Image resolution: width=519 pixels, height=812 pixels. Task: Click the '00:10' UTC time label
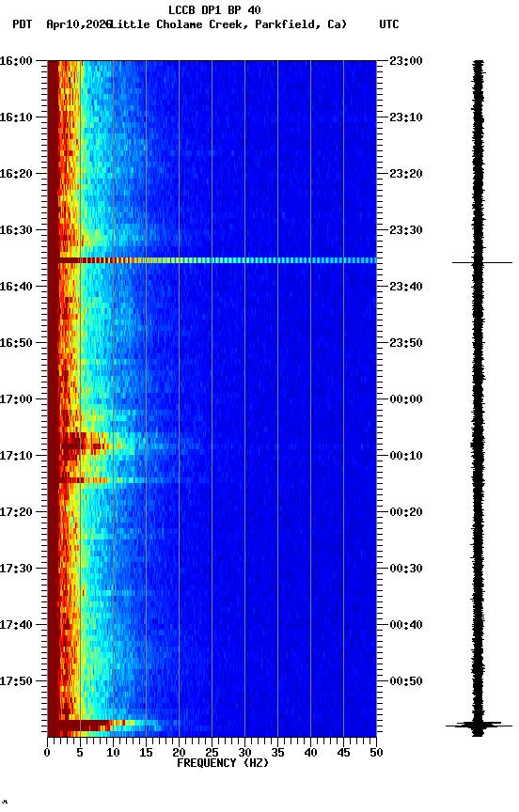406,456
